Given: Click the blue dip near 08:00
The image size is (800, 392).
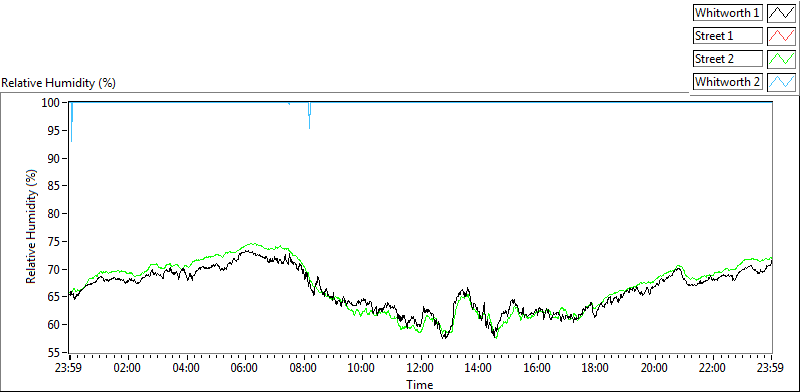Looking at the screenshot, I should click(309, 116).
